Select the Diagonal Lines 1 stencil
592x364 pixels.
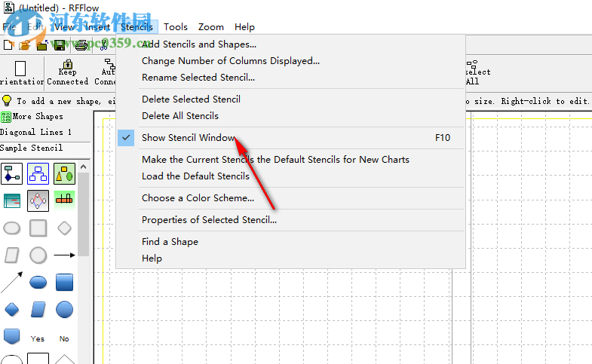(x=36, y=132)
